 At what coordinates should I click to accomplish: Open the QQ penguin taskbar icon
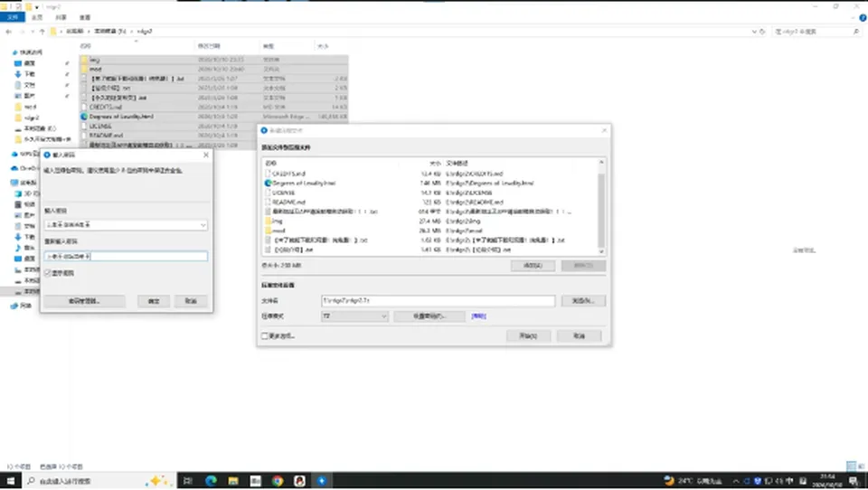pyautogui.click(x=299, y=481)
